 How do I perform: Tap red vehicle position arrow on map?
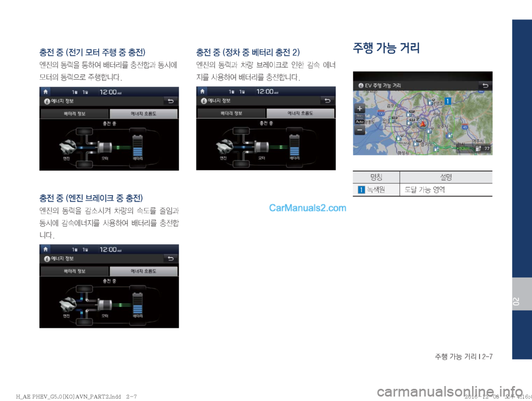[423, 124]
